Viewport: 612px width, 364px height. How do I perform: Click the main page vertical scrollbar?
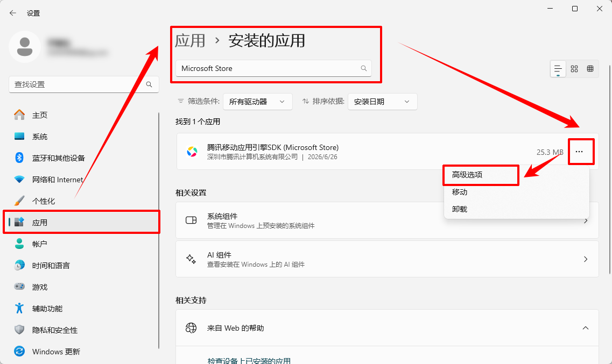(x=610, y=169)
